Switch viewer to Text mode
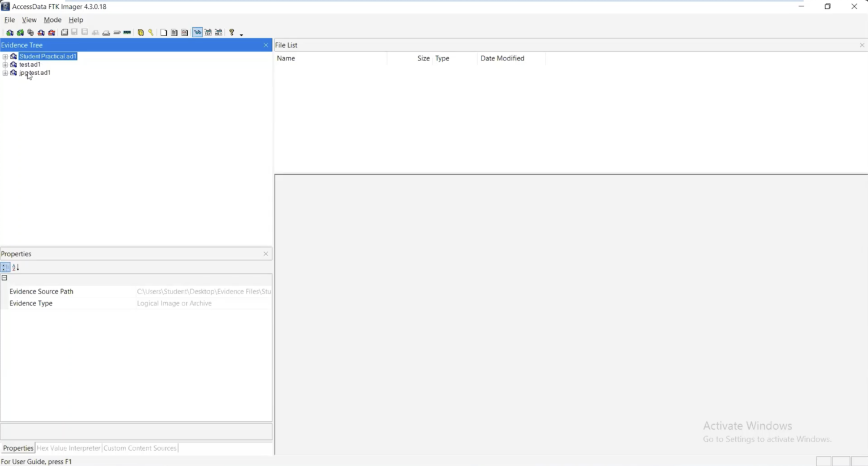The width and height of the screenshot is (868, 466). pyautogui.click(x=208, y=32)
